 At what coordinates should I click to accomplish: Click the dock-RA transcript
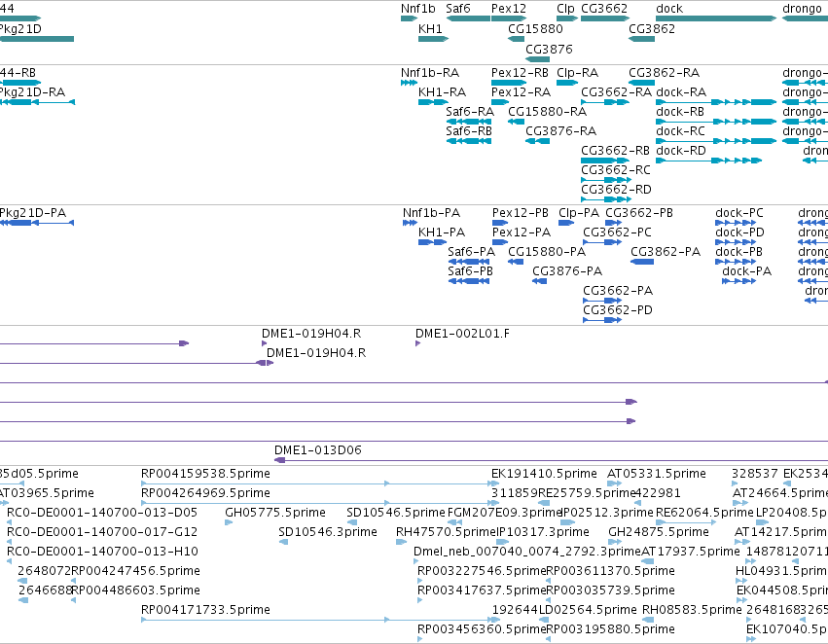coord(716,102)
